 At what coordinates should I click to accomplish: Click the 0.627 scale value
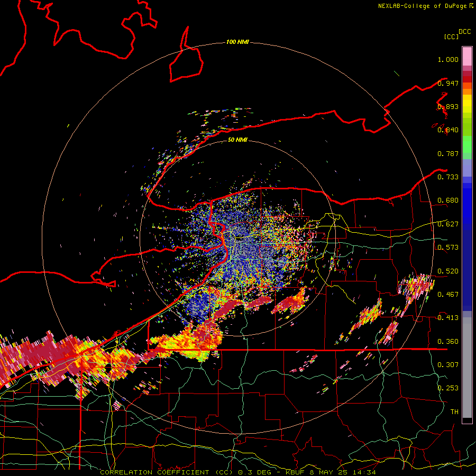[x=448, y=224]
